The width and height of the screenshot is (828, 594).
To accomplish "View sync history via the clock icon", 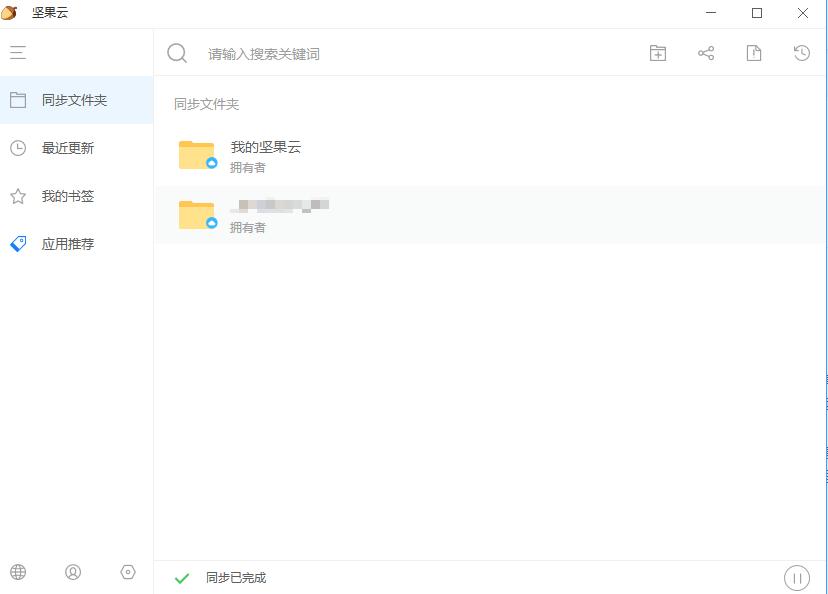I will coord(801,53).
